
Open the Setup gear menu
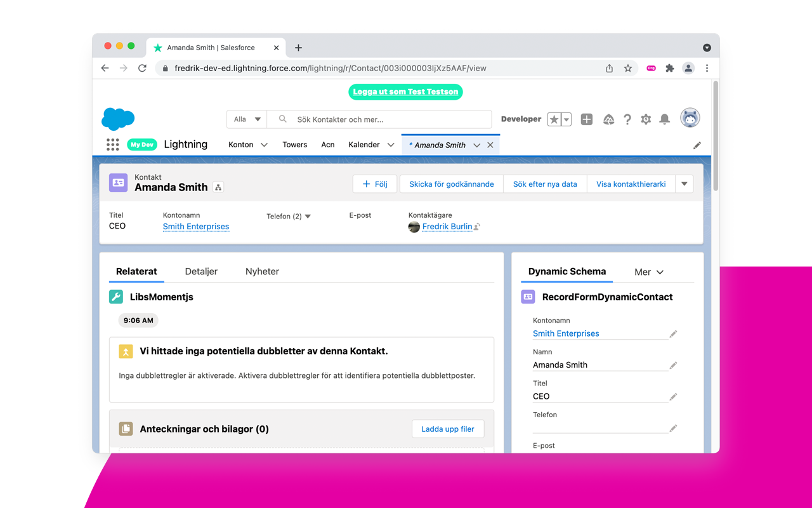coord(646,119)
